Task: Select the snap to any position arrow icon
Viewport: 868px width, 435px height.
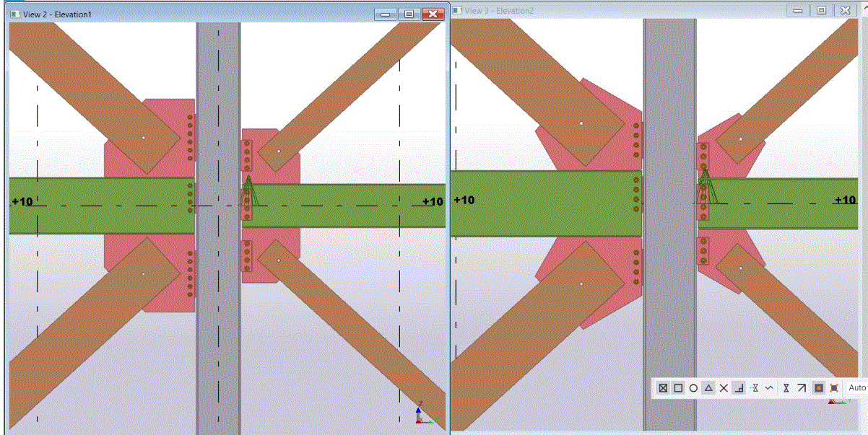Action: (x=802, y=389)
